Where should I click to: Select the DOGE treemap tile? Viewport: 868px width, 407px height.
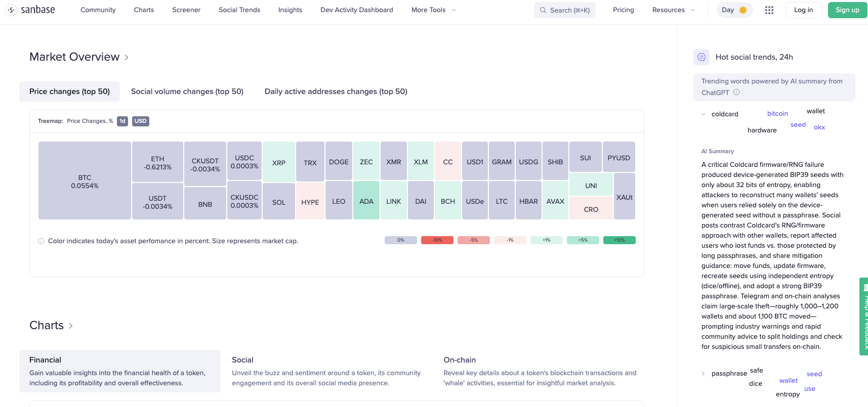339,161
